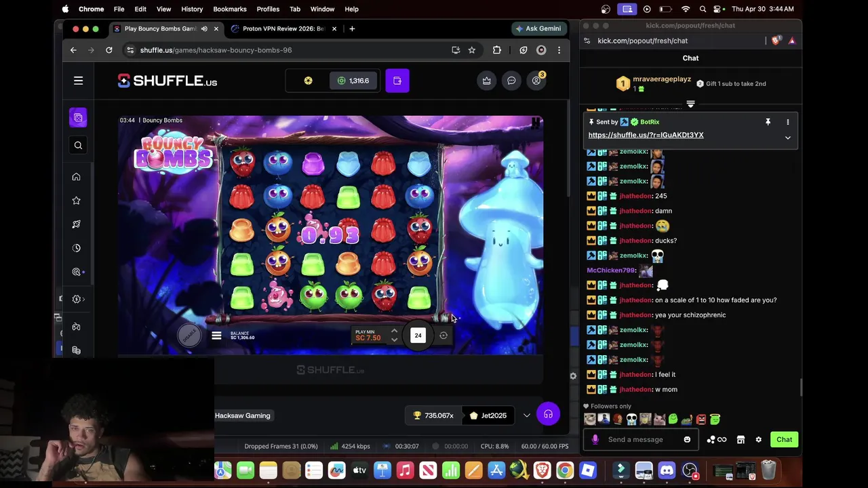Open the Music app from the Dock

[405, 470]
